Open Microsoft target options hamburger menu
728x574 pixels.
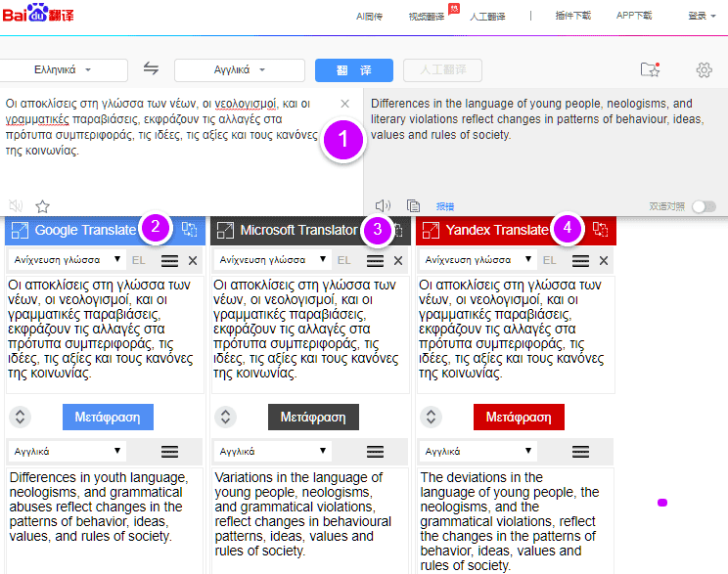(x=375, y=452)
